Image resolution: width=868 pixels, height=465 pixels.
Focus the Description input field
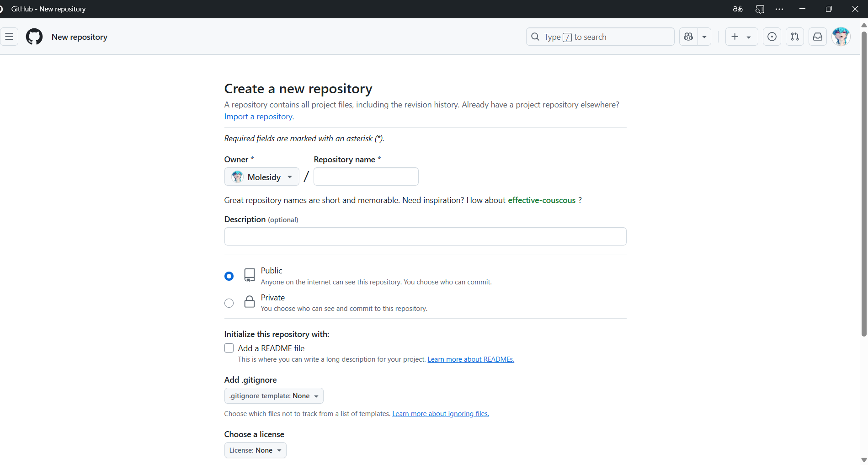425,236
